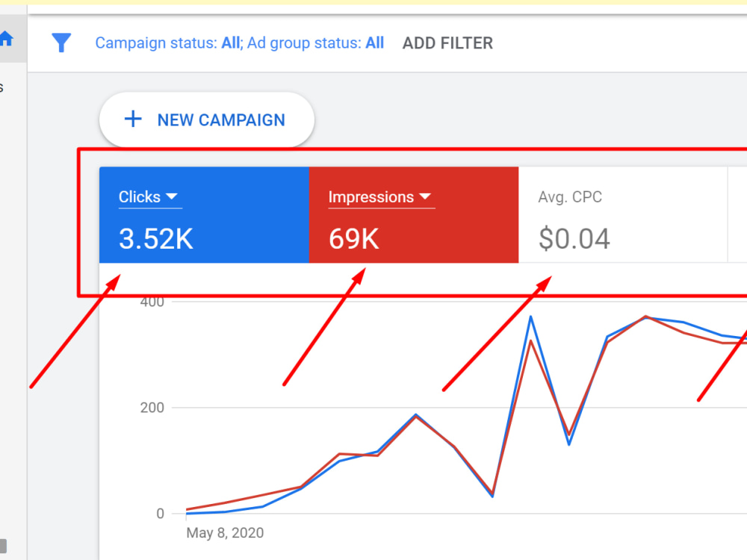Select the blue 3.52K value card

coord(204,215)
